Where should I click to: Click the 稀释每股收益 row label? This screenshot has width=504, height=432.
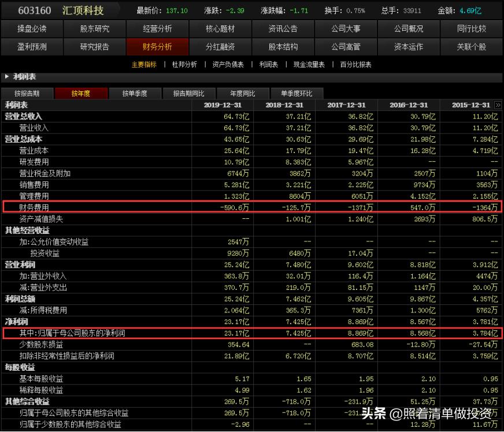(41, 390)
